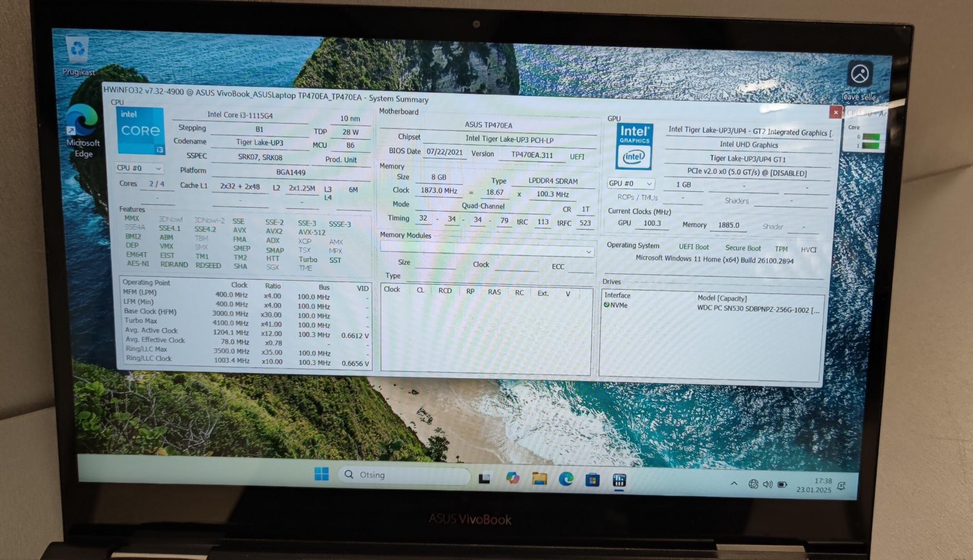Click the Intel Core i3 CPU logo
The width and height of the screenshot is (973, 560).
pyautogui.click(x=141, y=131)
